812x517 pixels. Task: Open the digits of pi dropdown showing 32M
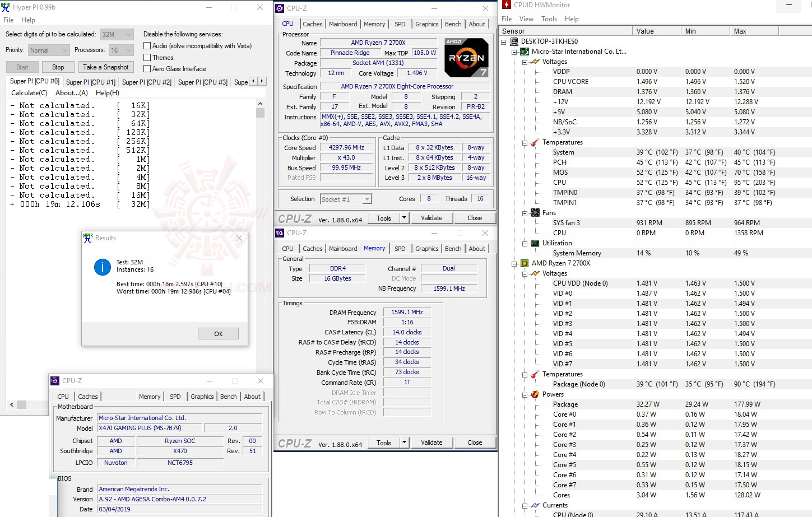[128, 34]
